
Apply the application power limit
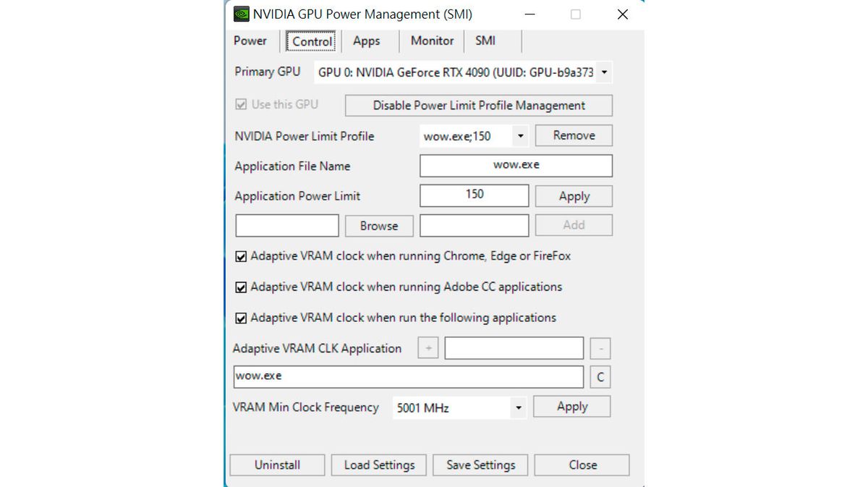click(574, 196)
